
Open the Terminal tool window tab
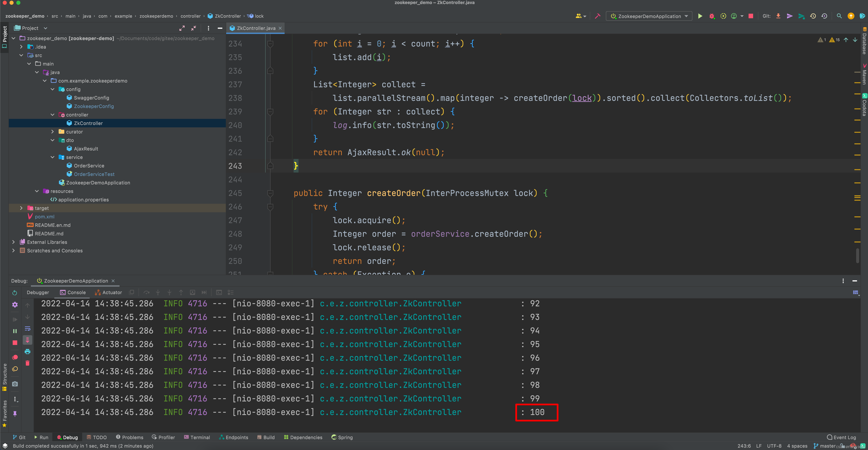pos(197,437)
